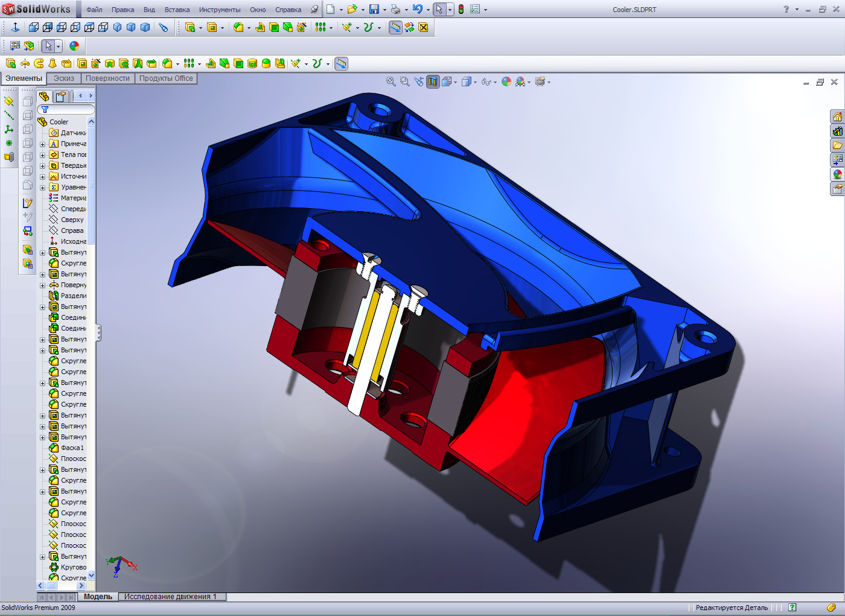The width and height of the screenshot is (845, 616).
Task: Open View Palette icon in task pane
Action: [837, 160]
